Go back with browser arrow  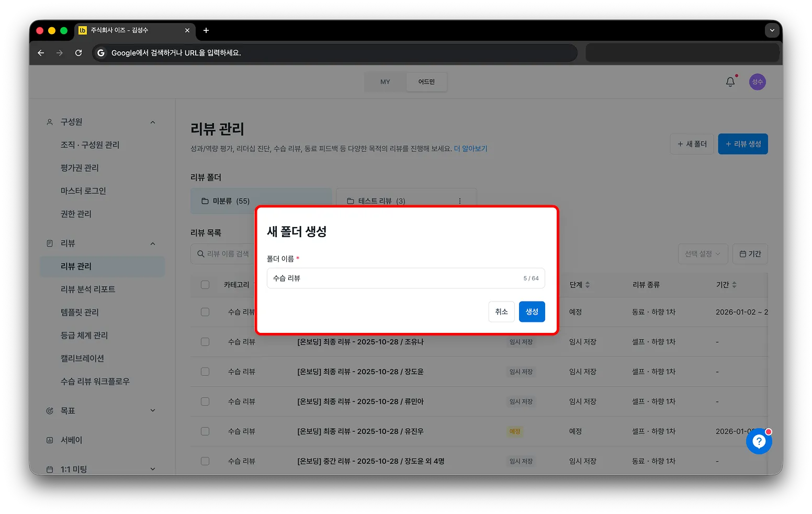[41, 53]
